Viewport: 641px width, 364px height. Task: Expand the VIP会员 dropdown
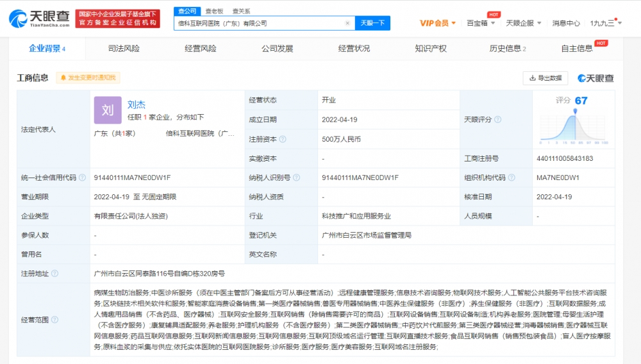click(437, 23)
